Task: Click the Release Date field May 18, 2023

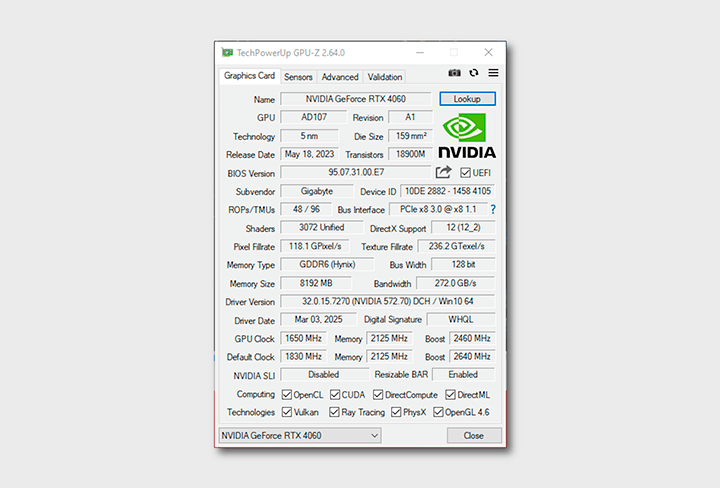Action: pos(309,154)
